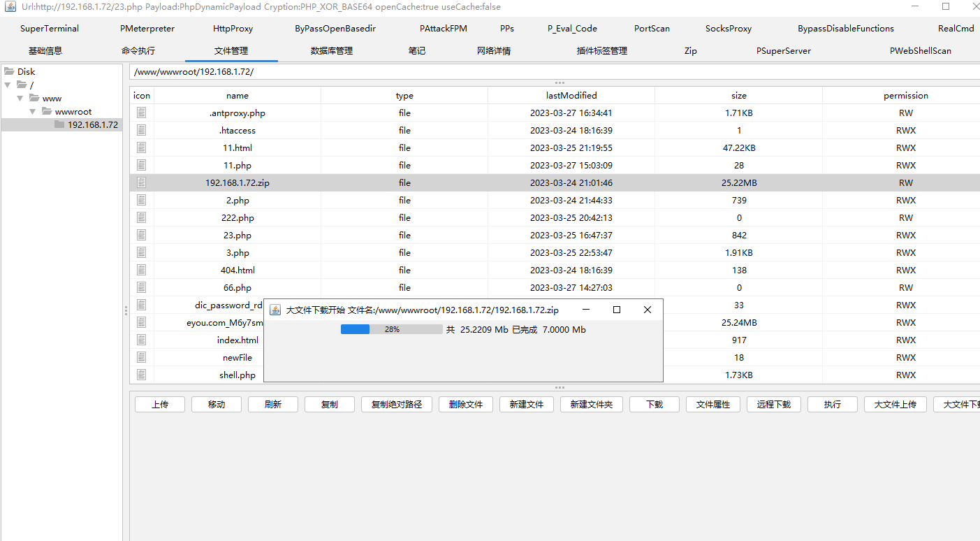This screenshot has width=980, height=541.
Task: Open the PMeterpreter tab
Action: (147, 29)
